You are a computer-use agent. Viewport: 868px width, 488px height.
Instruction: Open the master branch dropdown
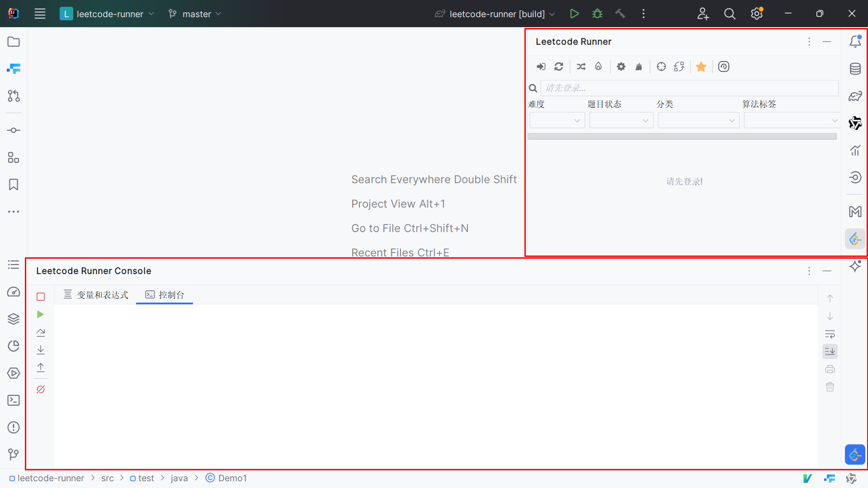click(x=195, y=14)
